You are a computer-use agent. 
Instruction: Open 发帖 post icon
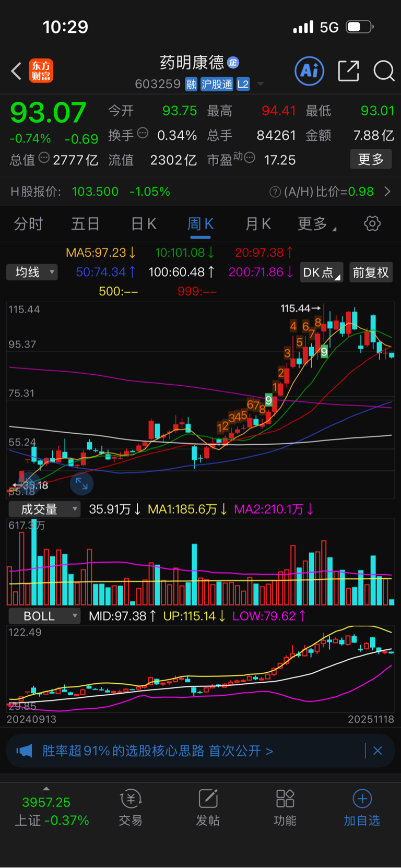point(208,807)
